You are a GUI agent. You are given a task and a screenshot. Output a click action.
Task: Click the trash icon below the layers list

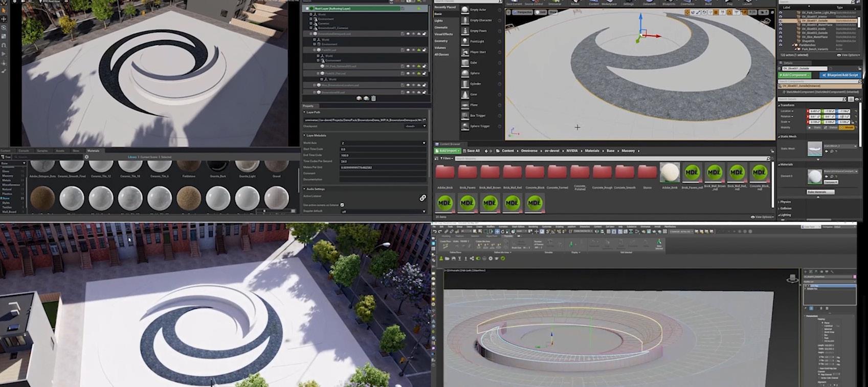coord(373,98)
